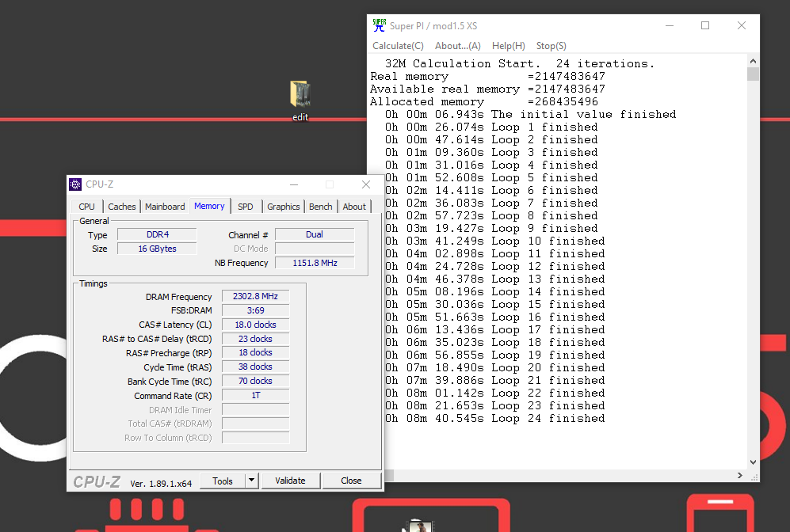Open the SPD tab in CPU-Z
Image resolution: width=790 pixels, height=532 pixels.
pos(246,207)
